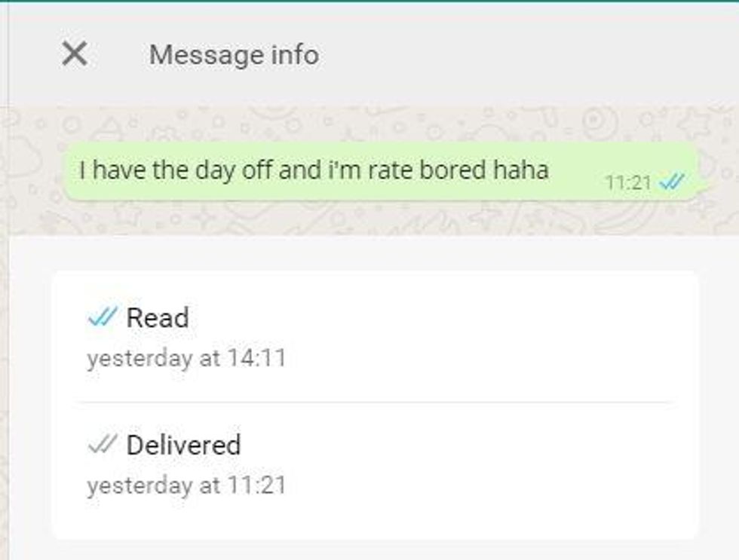This screenshot has width=739, height=560.
Task: Click the Message info header title
Action: 234,54
